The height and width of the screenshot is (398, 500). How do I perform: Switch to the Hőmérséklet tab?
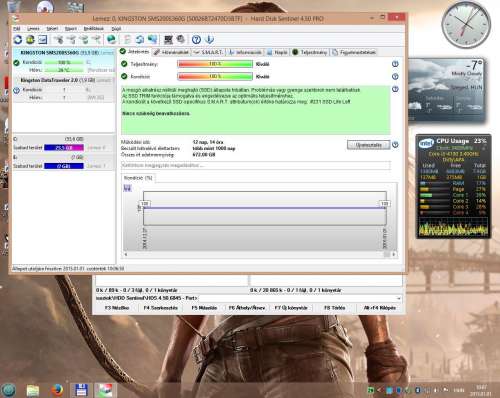172,52
